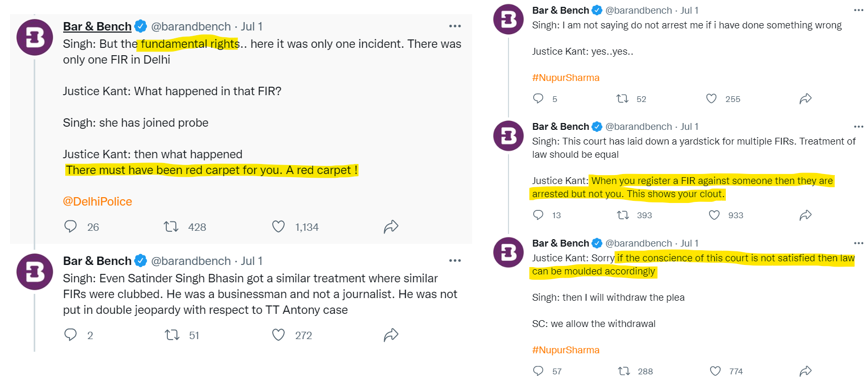Share the Satinder Singh Bhasin tweet

pyautogui.click(x=391, y=335)
